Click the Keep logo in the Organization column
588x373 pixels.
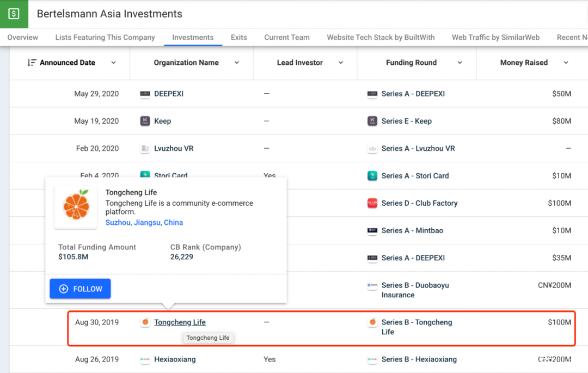pos(145,121)
